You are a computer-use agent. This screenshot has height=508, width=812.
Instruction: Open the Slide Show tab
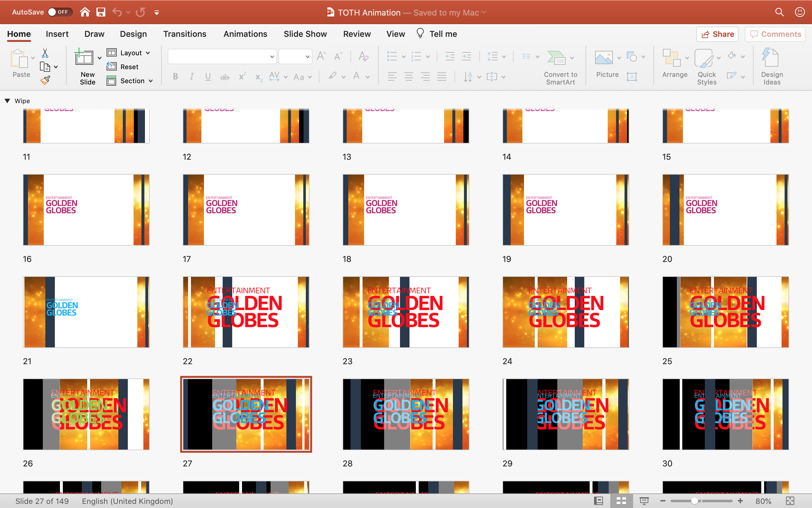(x=305, y=34)
